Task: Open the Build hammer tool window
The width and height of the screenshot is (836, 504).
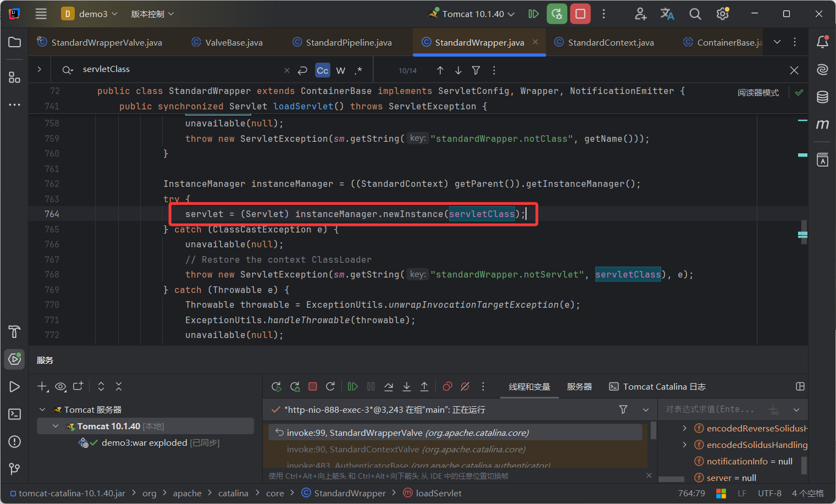Action: point(15,331)
